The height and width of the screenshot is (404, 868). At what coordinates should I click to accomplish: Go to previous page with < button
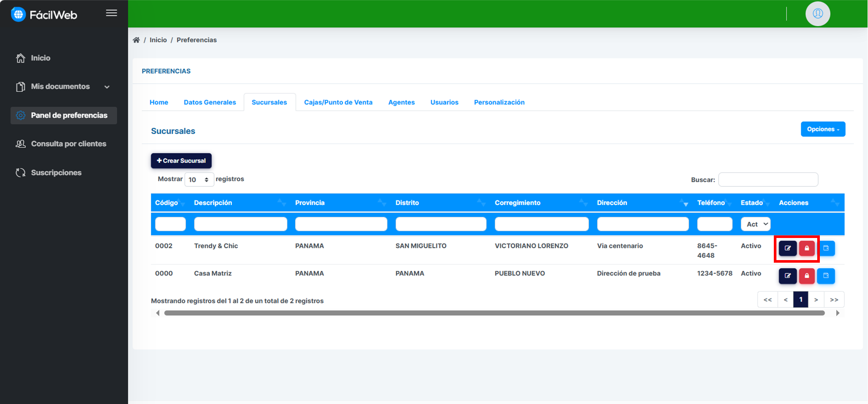(786, 300)
